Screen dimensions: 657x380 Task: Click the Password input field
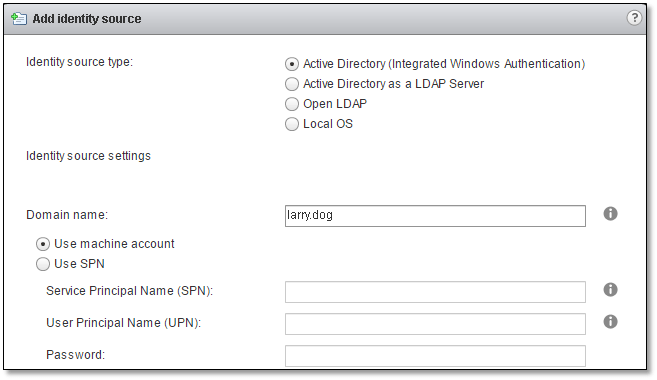[x=435, y=356]
